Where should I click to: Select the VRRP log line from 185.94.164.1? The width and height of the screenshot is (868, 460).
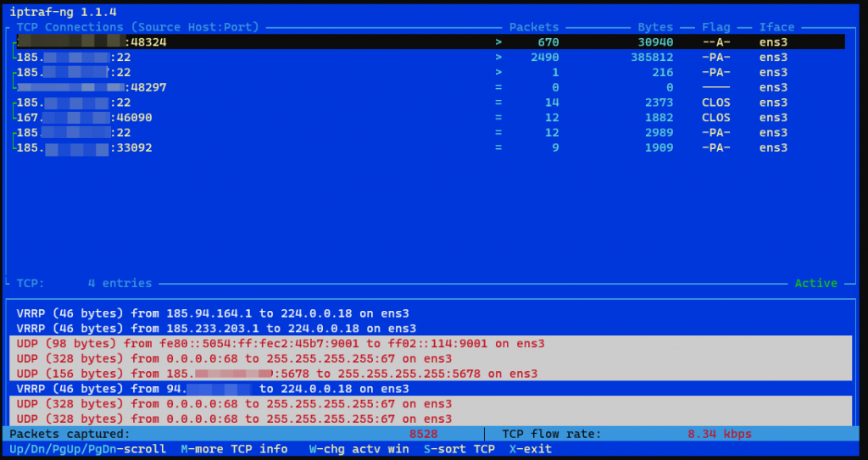[216, 313]
